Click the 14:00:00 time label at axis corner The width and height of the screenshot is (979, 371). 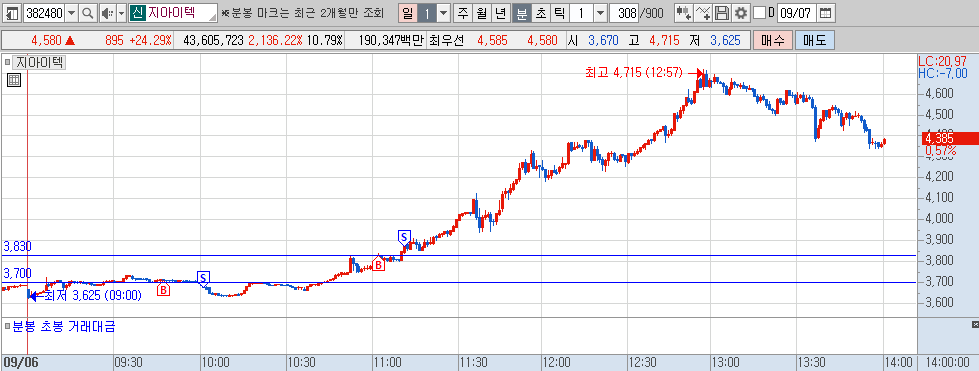pyautogui.click(x=947, y=362)
